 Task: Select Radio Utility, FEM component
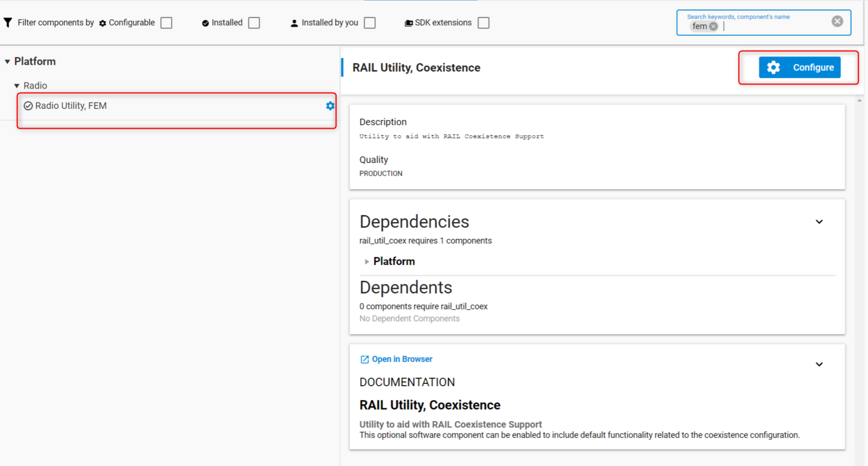[71, 106]
